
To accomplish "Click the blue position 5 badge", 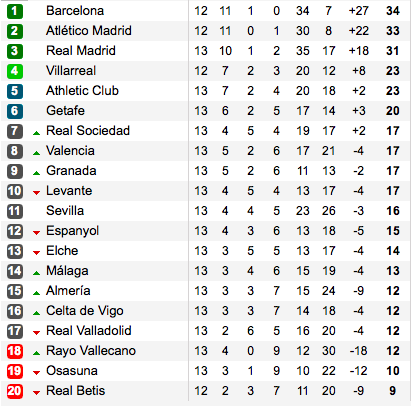I will pos(15,91).
